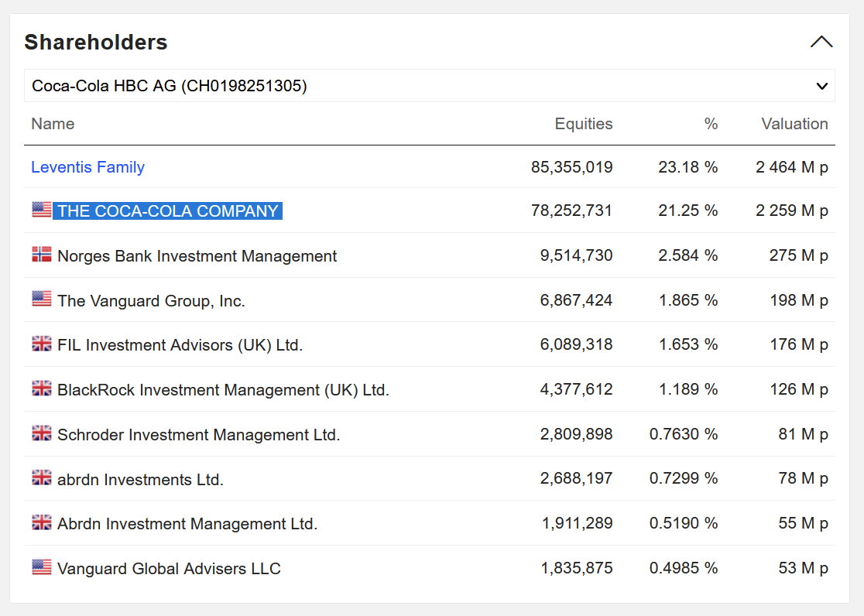Click Norway flag beside Norges Bank

coord(42,255)
